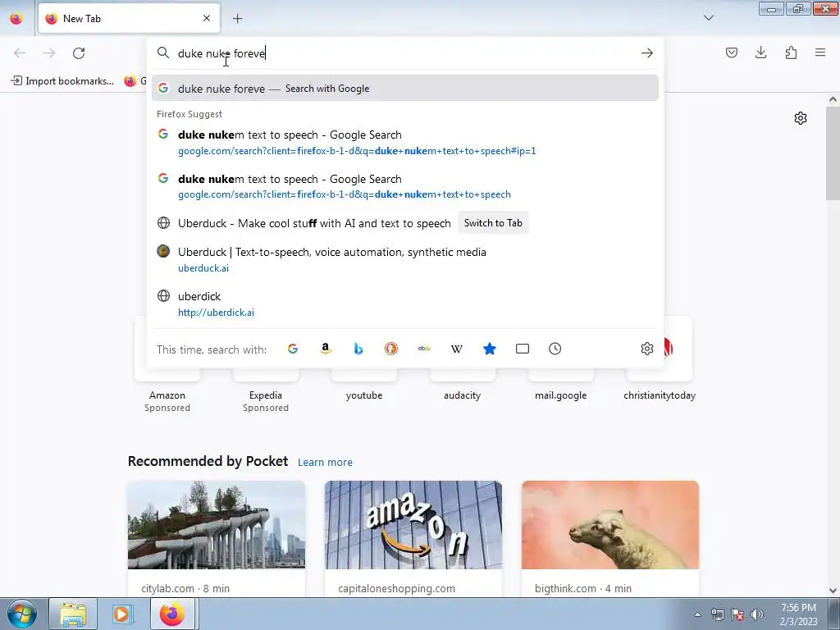The image size is (840, 630).
Task: Open the Downloads panel icon
Action: click(x=760, y=52)
